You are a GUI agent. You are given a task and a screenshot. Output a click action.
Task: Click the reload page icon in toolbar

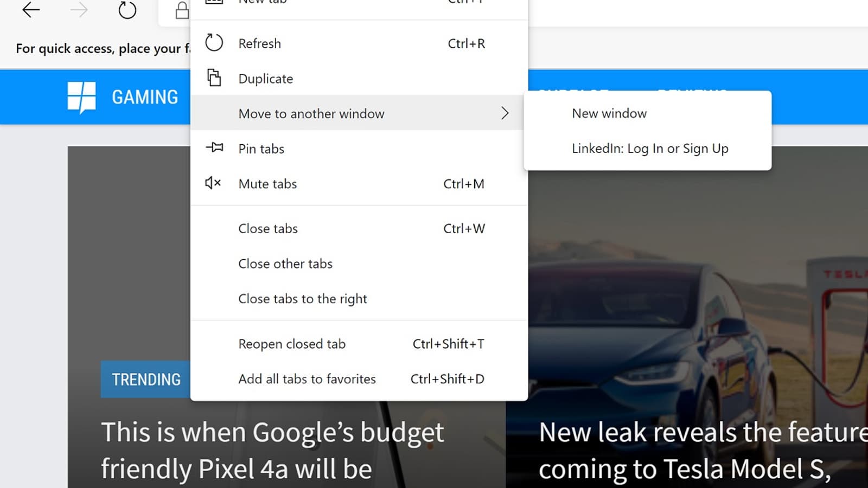[127, 10]
